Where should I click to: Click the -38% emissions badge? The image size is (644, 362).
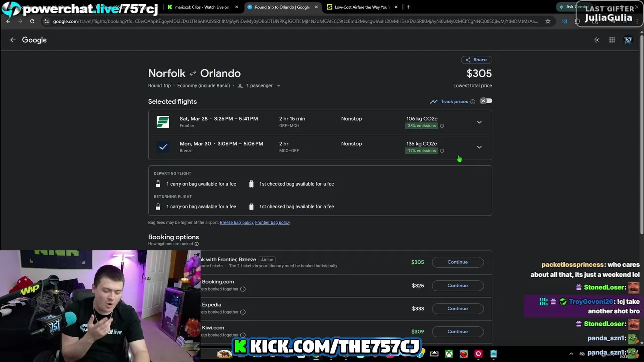[x=421, y=126]
